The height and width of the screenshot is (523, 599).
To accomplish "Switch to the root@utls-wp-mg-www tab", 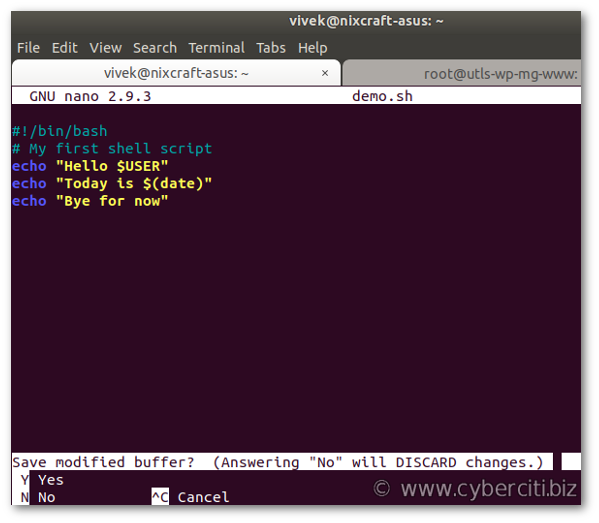I will coord(462,73).
